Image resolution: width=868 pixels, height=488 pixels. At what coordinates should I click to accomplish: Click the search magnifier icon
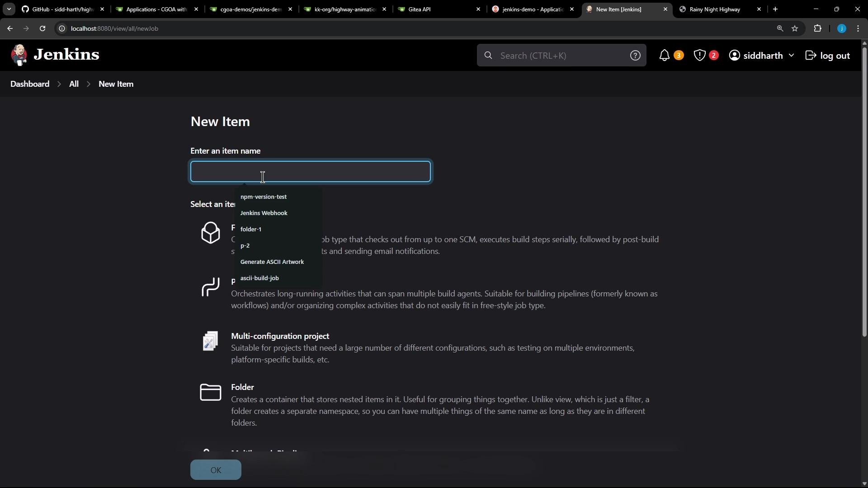pos(488,56)
